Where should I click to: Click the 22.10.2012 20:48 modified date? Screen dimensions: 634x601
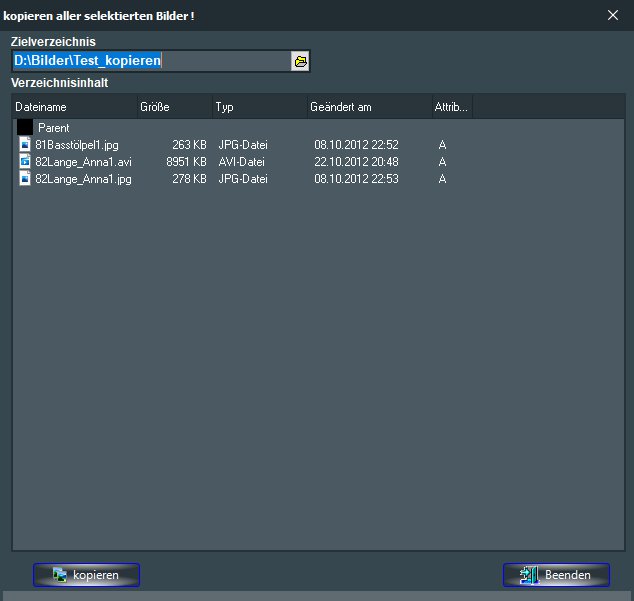tap(356, 162)
